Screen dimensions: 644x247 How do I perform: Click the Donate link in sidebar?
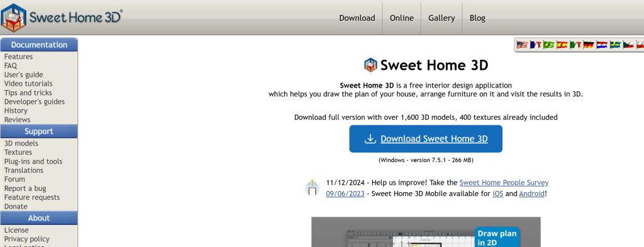coord(16,207)
